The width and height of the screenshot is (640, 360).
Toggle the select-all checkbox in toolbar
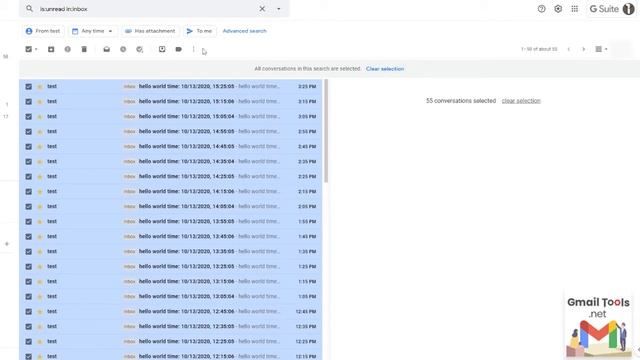[28, 49]
